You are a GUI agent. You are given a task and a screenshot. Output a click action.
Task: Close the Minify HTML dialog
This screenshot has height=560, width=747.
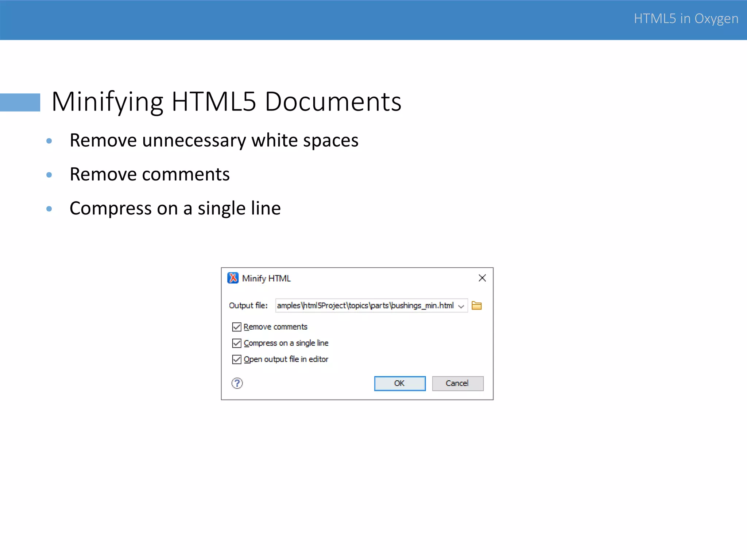point(482,278)
